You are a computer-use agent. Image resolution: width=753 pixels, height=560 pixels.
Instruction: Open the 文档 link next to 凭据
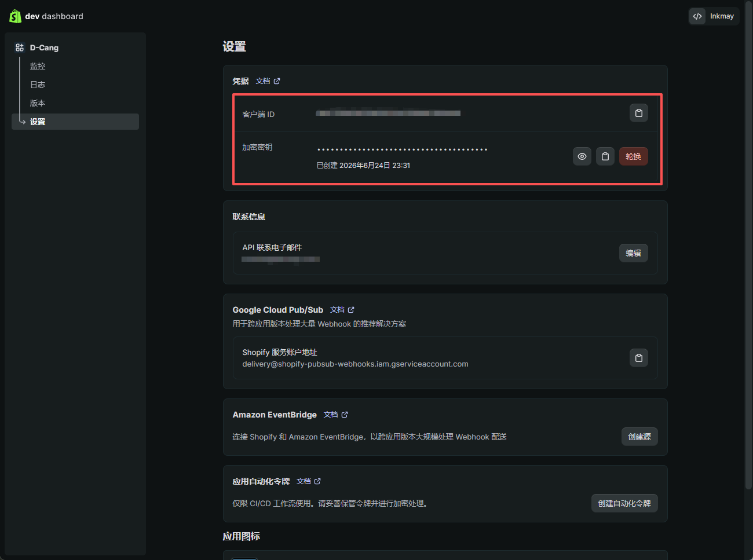(x=263, y=81)
